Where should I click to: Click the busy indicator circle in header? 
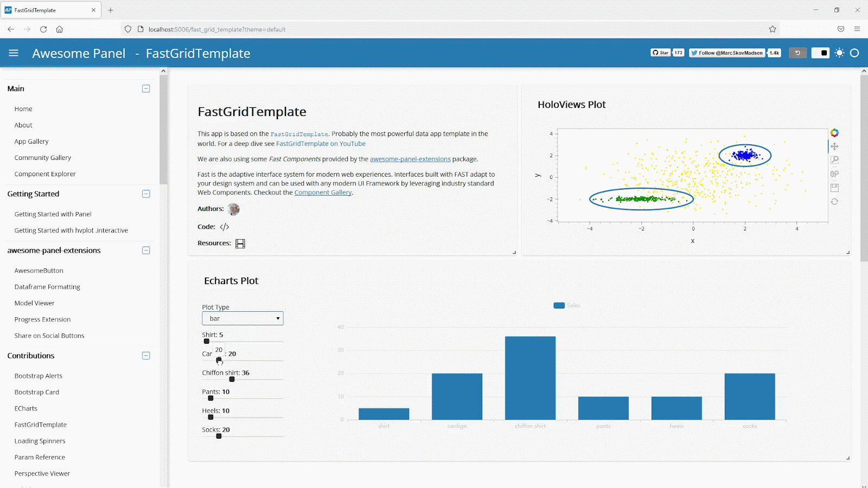pos(854,53)
